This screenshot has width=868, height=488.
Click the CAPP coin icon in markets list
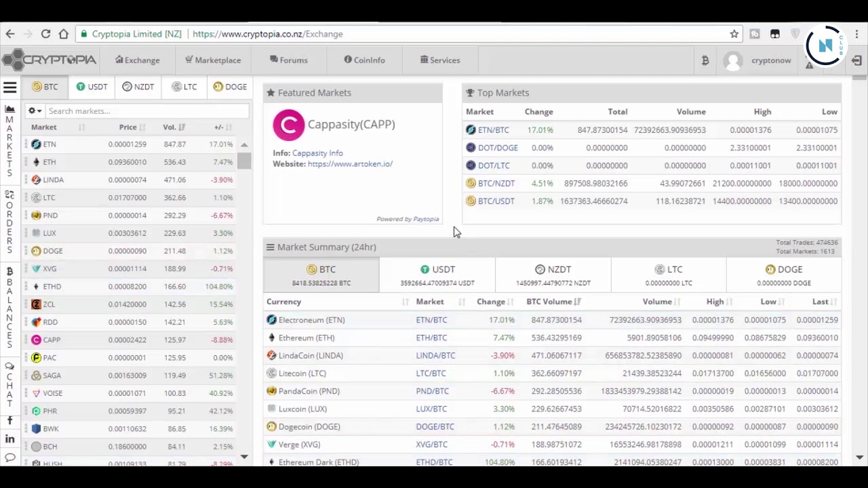(36, 340)
